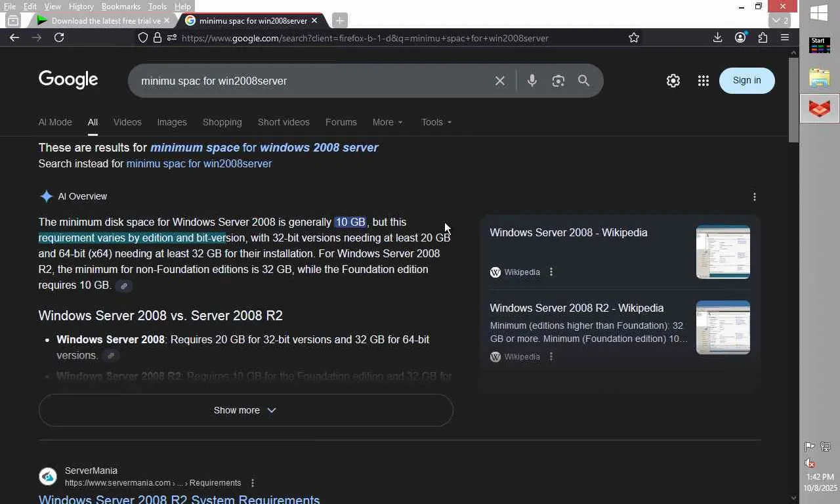Open options for Server 2008 R2 Wikipedia source
840x504 pixels.
[551, 357]
